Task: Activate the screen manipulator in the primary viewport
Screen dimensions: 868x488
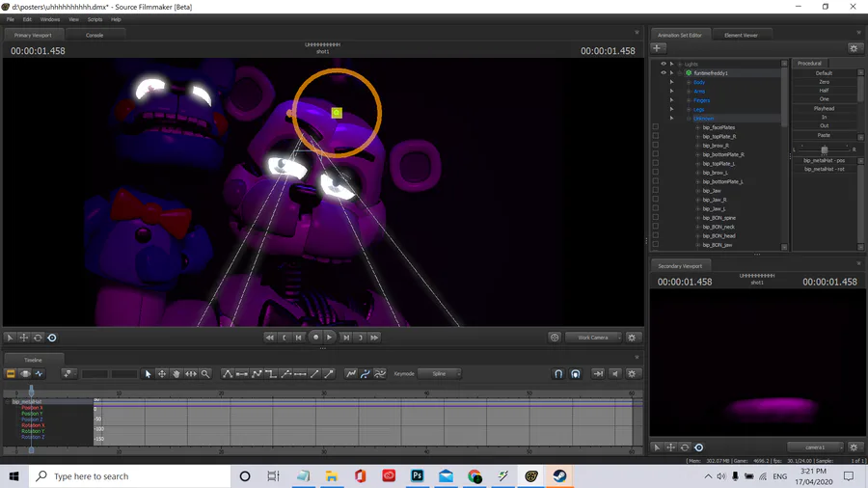Action: tap(52, 338)
